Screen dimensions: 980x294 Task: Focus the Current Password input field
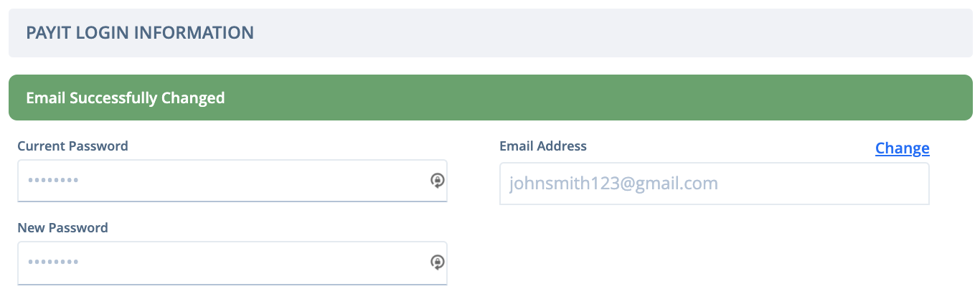[232, 181]
